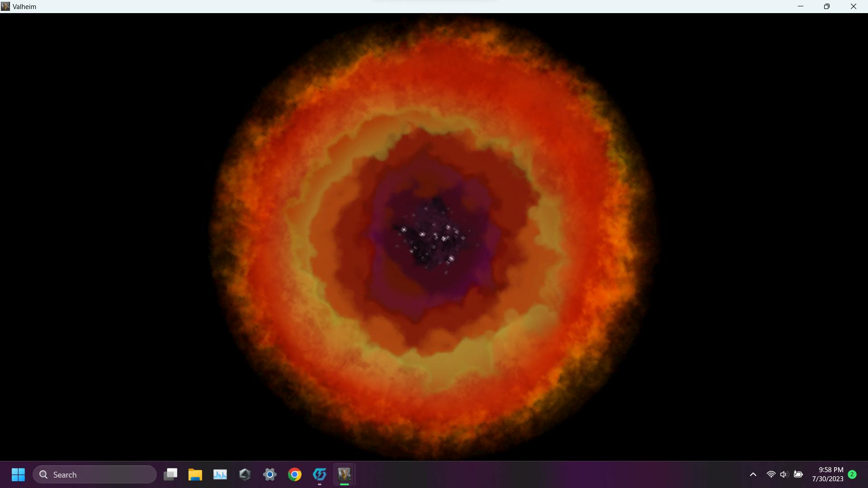Open the Windows Start menu

18,474
